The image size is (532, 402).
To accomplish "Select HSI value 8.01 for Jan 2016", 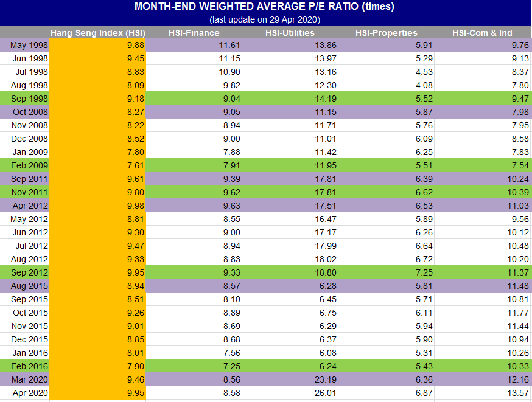I will click(136, 353).
